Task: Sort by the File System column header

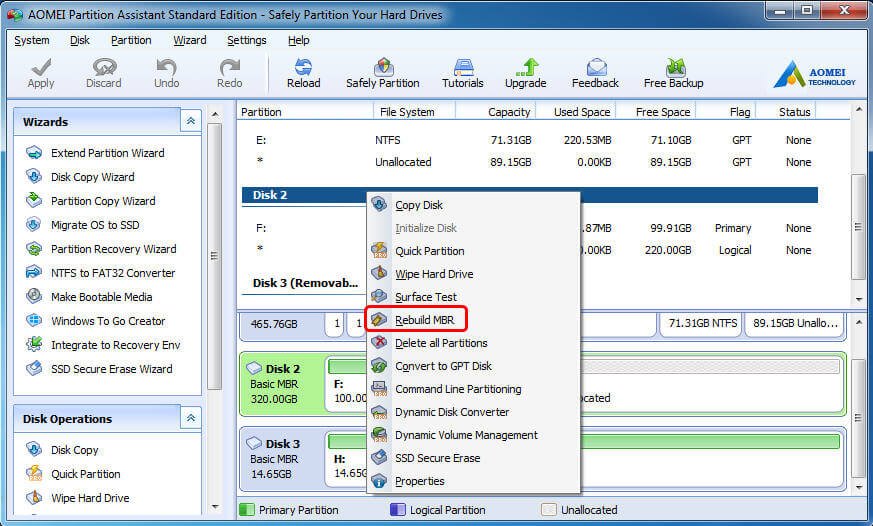Action: tap(414, 112)
